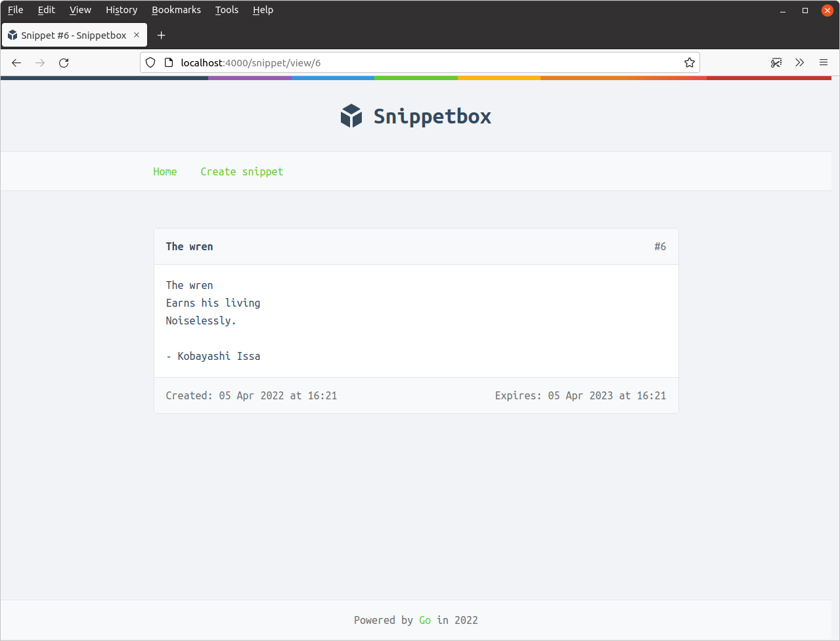Reload the page with the refresh icon

click(64, 63)
